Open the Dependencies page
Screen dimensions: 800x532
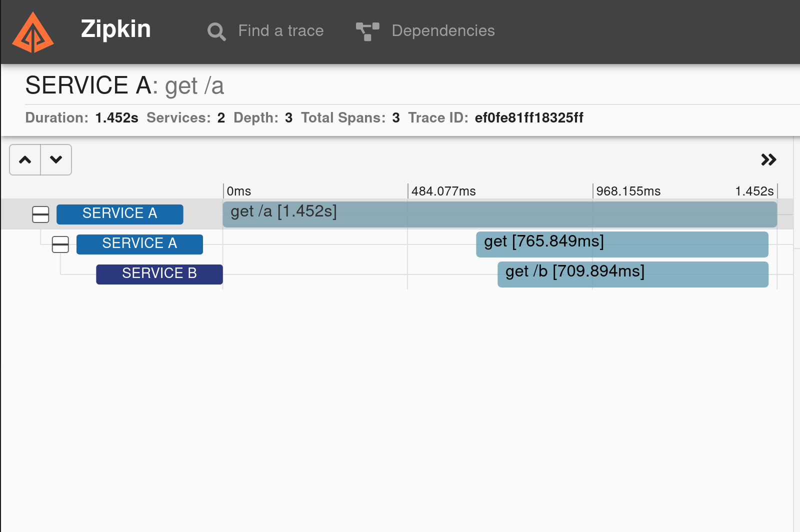(x=443, y=31)
